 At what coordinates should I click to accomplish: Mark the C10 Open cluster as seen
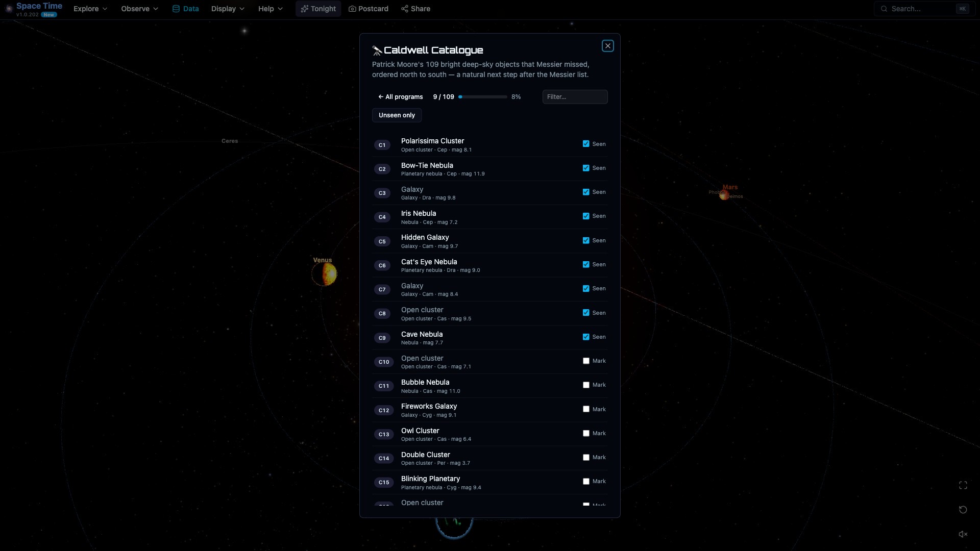[x=586, y=361]
